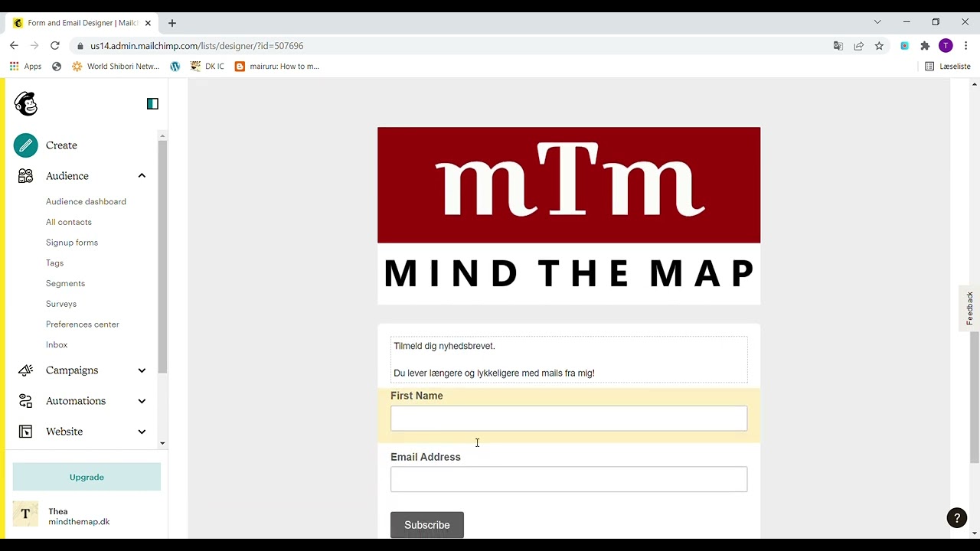Open the Audience Inbox
The height and width of the screenshot is (551, 980).
(x=57, y=345)
